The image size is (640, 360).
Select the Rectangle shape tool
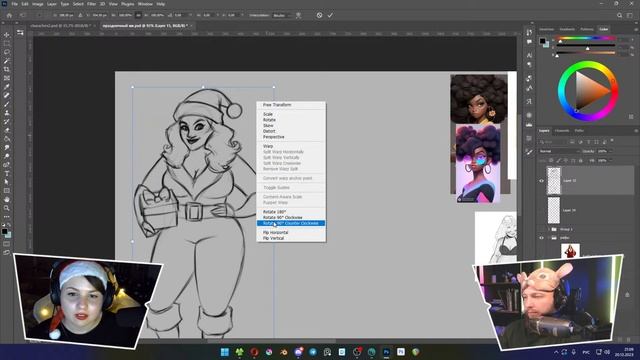point(7,191)
